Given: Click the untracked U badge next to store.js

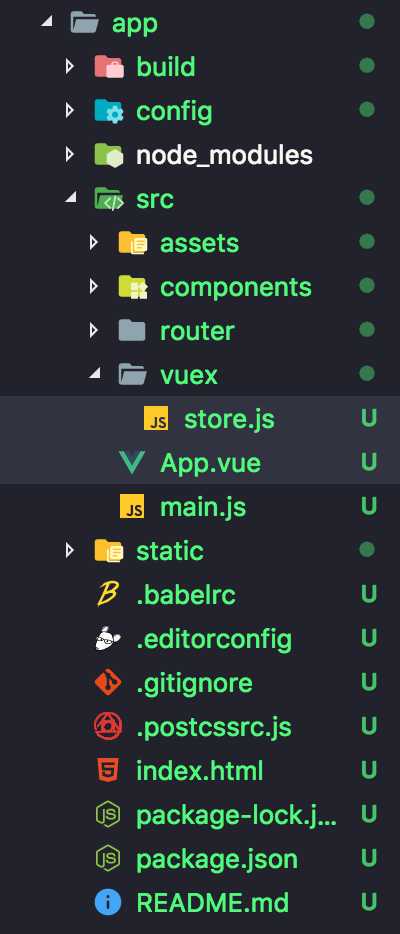Looking at the screenshot, I should 368,419.
